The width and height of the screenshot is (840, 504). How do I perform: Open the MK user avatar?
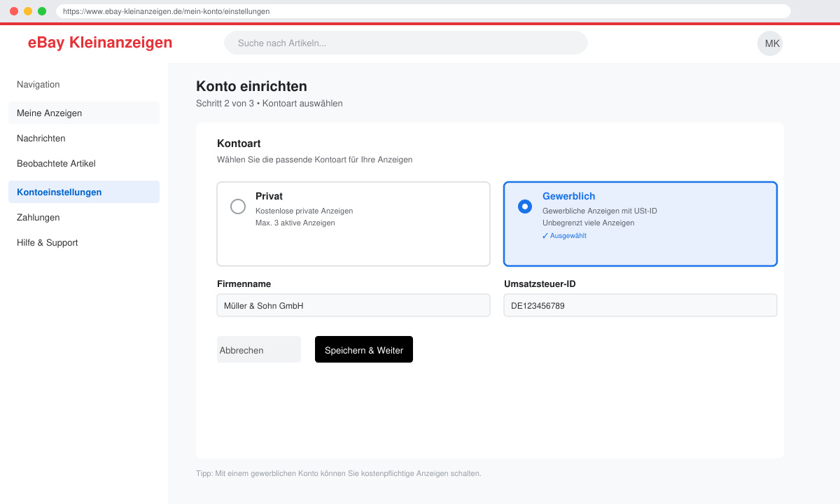click(770, 43)
